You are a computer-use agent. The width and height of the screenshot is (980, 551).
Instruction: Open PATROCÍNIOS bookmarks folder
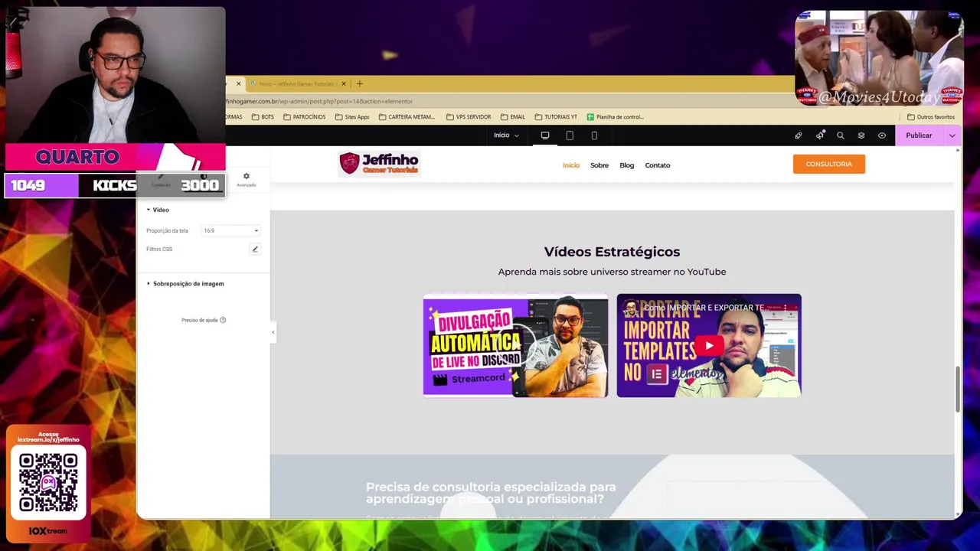point(304,117)
